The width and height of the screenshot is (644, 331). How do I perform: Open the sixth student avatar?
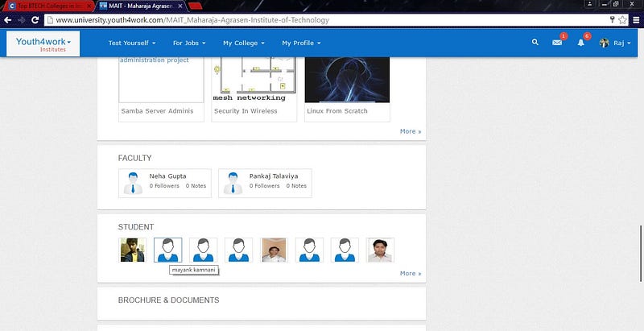[309, 250]
